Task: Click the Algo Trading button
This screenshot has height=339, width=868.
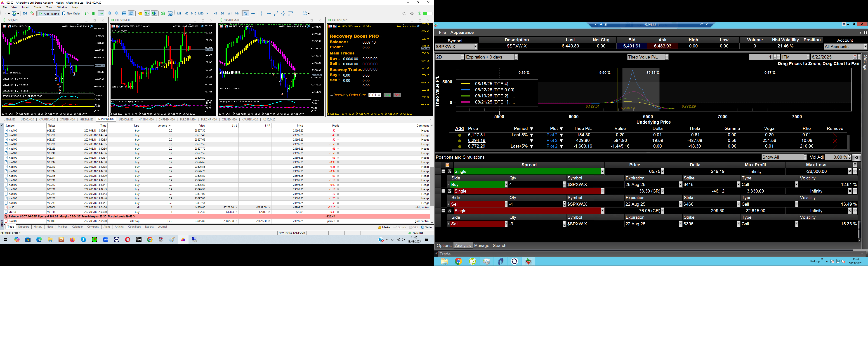Action: coord(49,14)
